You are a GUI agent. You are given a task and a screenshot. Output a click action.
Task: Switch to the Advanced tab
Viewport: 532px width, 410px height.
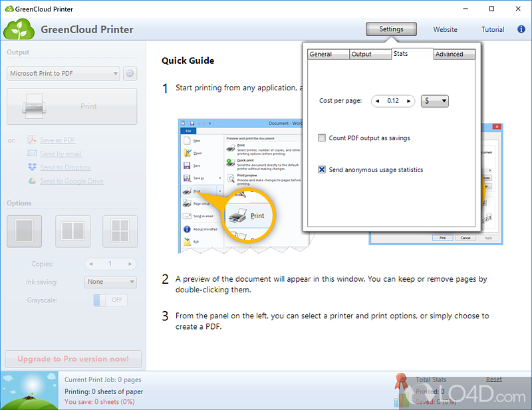click(x=454, y=54)
